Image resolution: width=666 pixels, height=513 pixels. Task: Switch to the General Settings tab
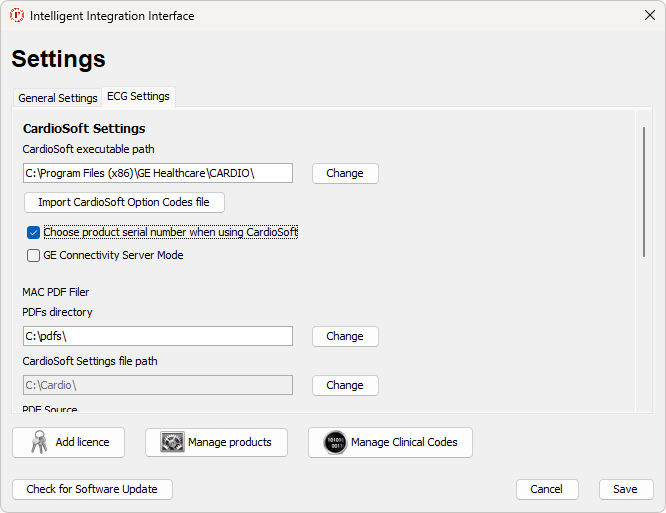[58, 98]
